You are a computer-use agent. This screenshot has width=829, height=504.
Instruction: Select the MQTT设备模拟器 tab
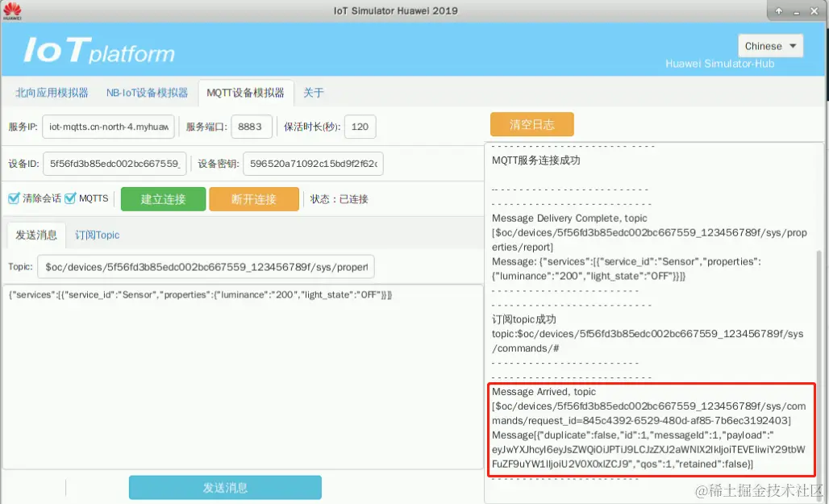click(x=245, y=93)
